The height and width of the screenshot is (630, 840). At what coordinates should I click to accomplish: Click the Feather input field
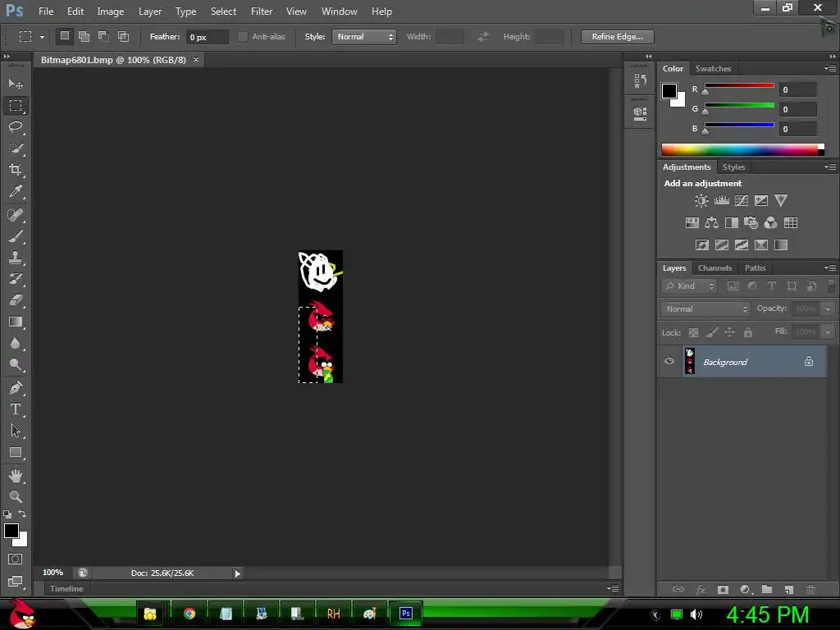208,37
